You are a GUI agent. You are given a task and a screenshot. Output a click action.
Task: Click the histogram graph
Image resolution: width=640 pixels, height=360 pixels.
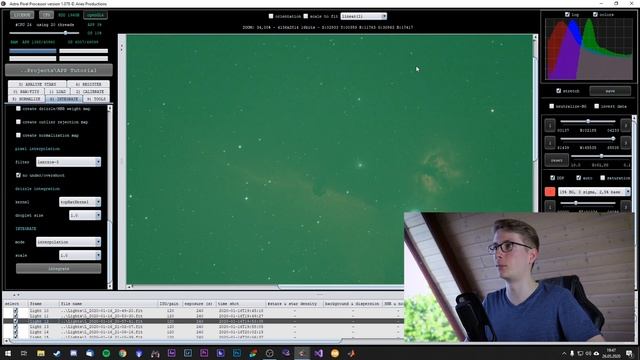(x=589, y=49)
